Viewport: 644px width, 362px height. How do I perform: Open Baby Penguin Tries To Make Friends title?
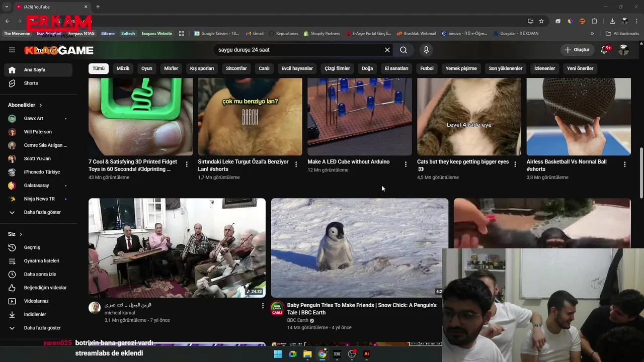[362, 309]
